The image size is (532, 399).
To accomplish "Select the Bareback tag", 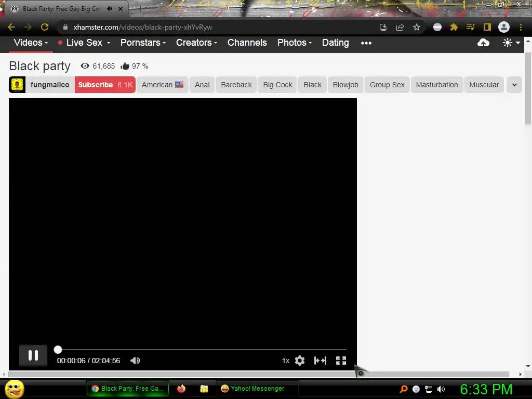I will (236, 85).
